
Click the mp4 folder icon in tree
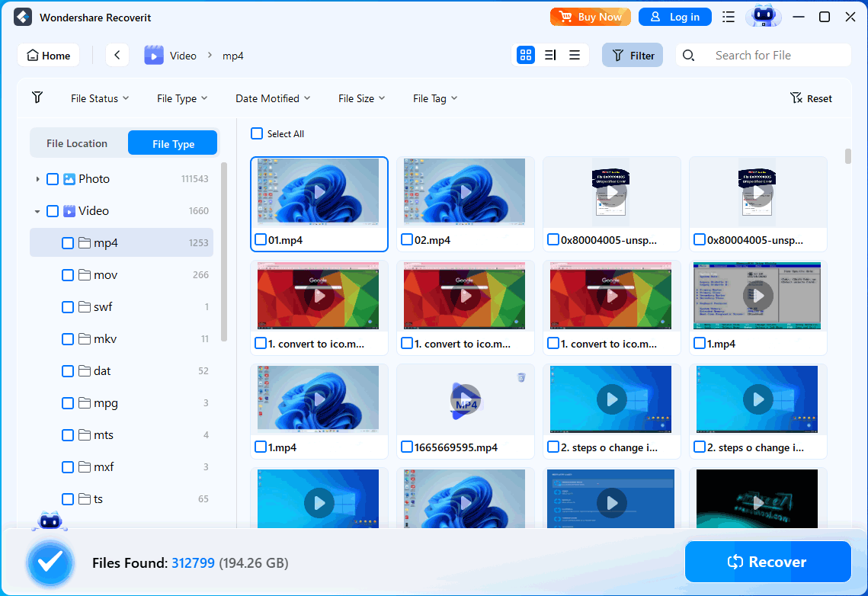pyautogui.click(x=85, y=242)
